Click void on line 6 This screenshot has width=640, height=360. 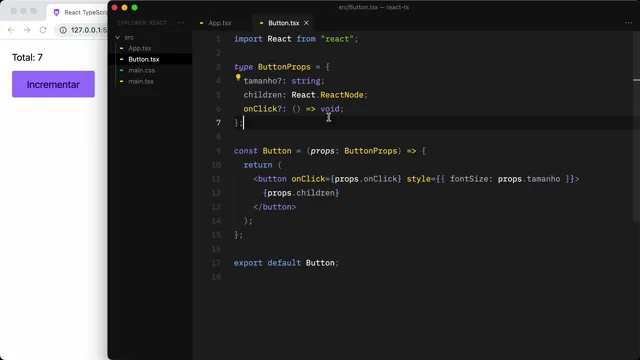[330, 109]
